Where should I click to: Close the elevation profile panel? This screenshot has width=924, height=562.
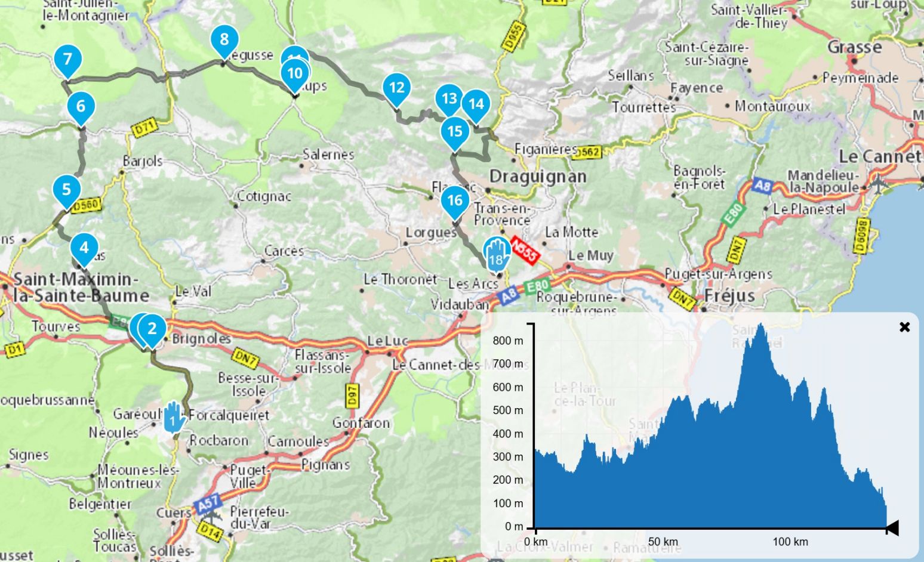(x=904, y=327)
